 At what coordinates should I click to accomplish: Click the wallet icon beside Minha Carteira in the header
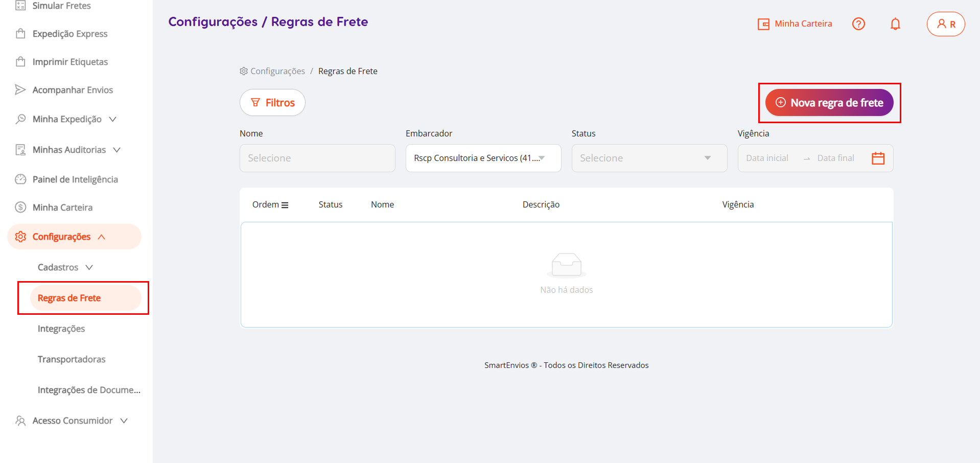pos(763,24)
